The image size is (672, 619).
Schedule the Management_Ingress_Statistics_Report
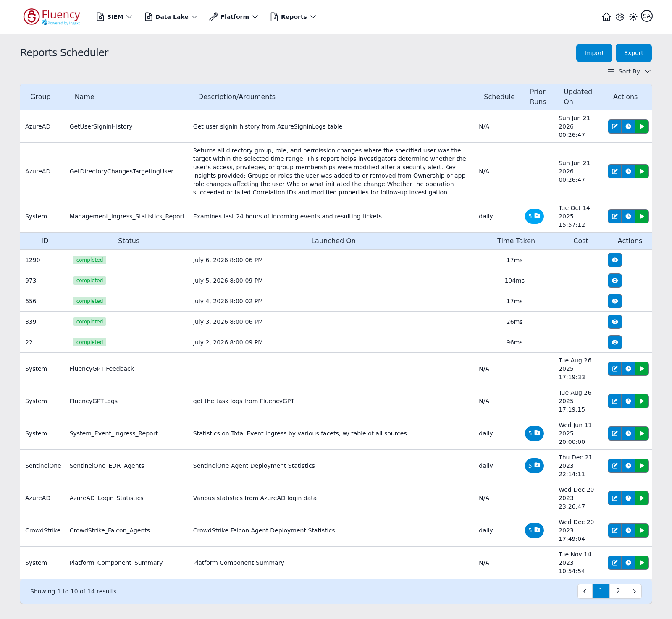[628, 216]
